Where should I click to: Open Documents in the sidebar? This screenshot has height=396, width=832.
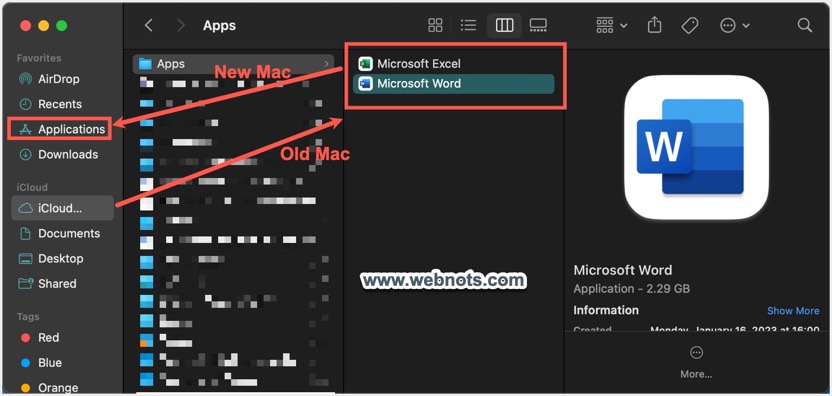pyautogui.click(x=59, y=234)
